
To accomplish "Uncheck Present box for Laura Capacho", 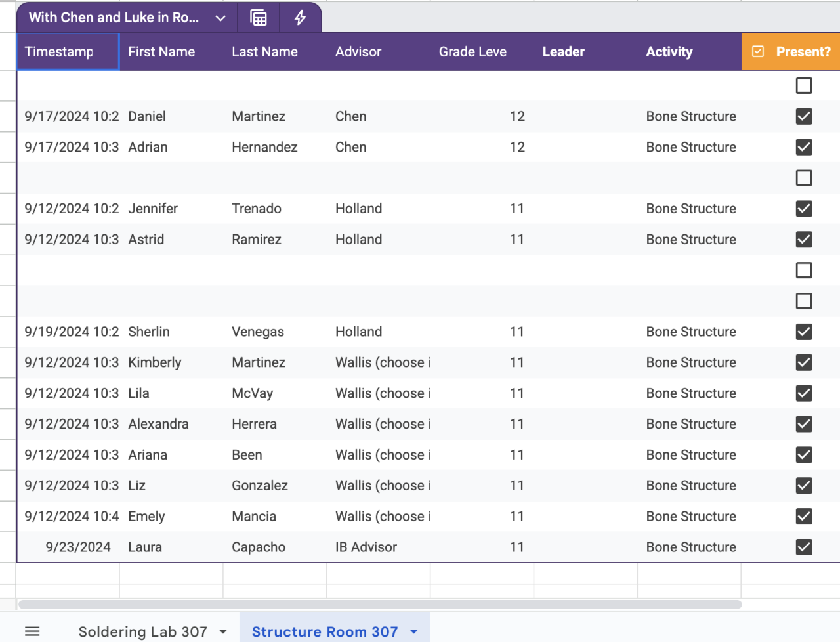I will [x=804, y=547].
